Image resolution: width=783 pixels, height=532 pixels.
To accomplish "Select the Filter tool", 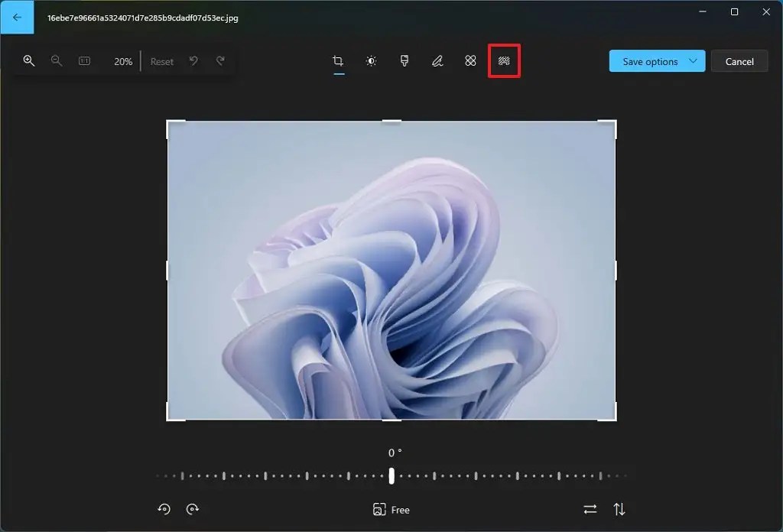I will [x=404, y=60].
